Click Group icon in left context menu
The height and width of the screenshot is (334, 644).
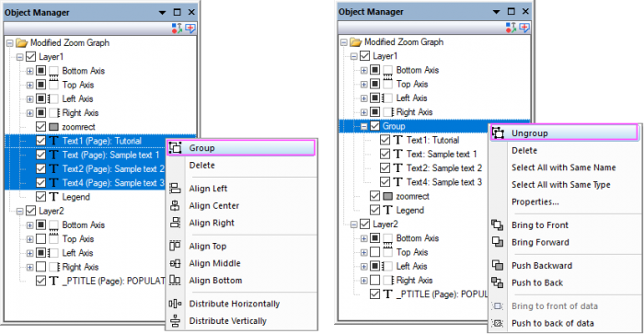tap(176, 148)
